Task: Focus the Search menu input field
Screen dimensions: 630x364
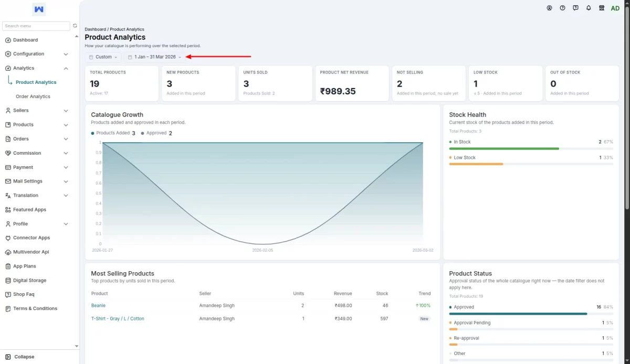Action: pos(36,26)
